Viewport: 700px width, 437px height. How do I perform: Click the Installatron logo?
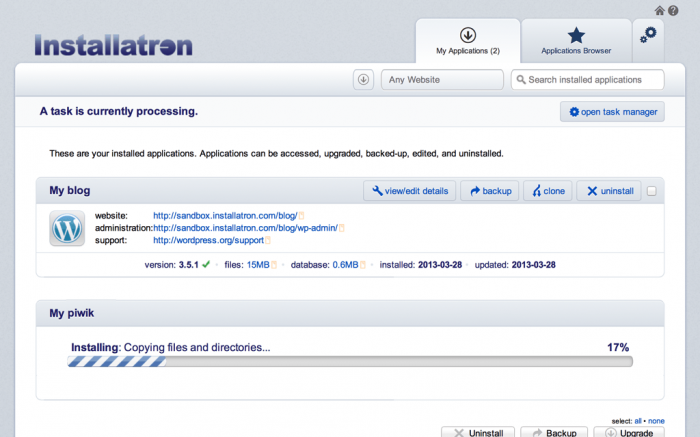113,45
